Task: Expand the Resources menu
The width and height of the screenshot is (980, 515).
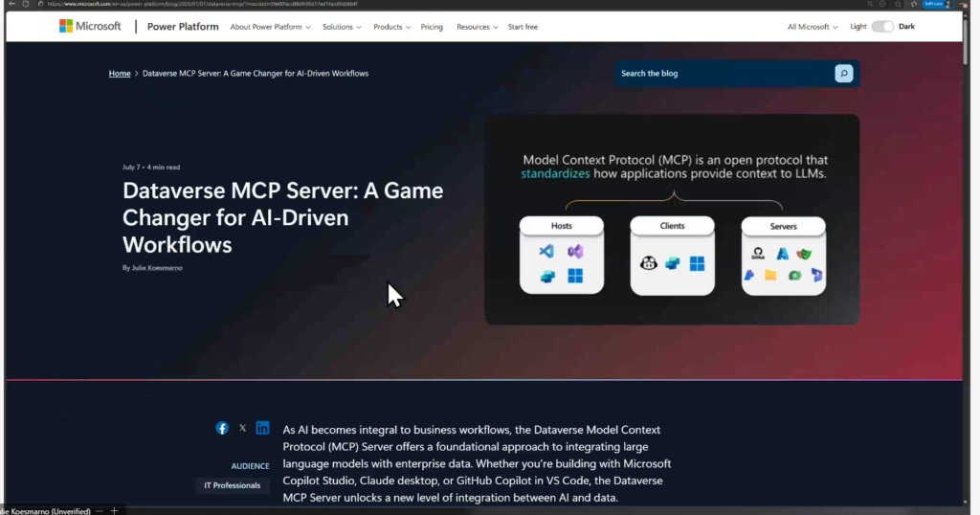Action: click(477, 27)
